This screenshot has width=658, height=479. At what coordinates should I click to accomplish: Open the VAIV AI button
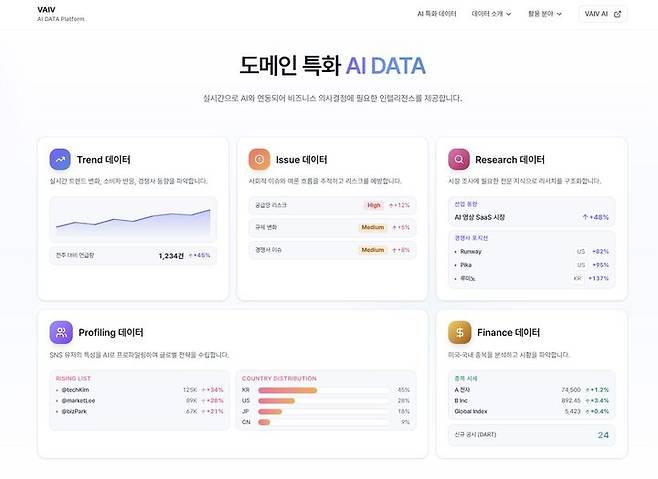[603, 14]
